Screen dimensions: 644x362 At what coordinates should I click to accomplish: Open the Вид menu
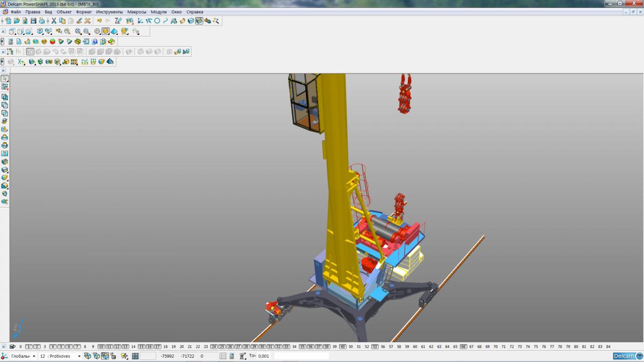coord(48,11)
